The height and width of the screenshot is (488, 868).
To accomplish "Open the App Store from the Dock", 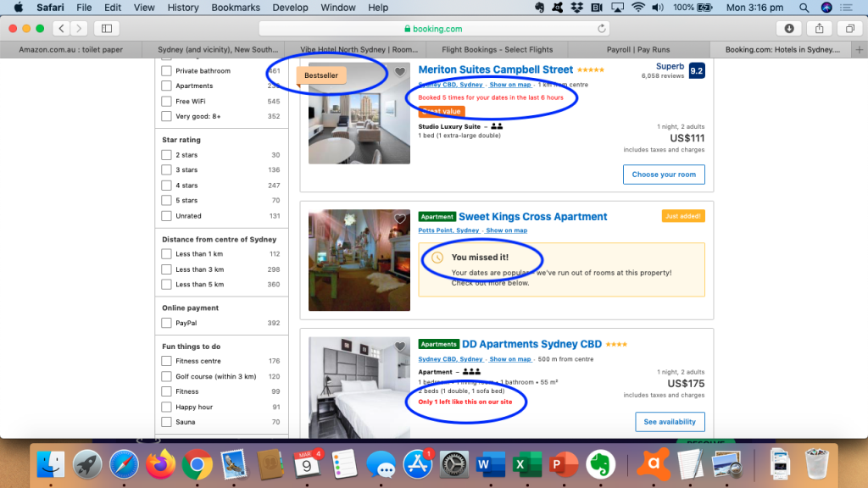I will click(x=417, y=463).
